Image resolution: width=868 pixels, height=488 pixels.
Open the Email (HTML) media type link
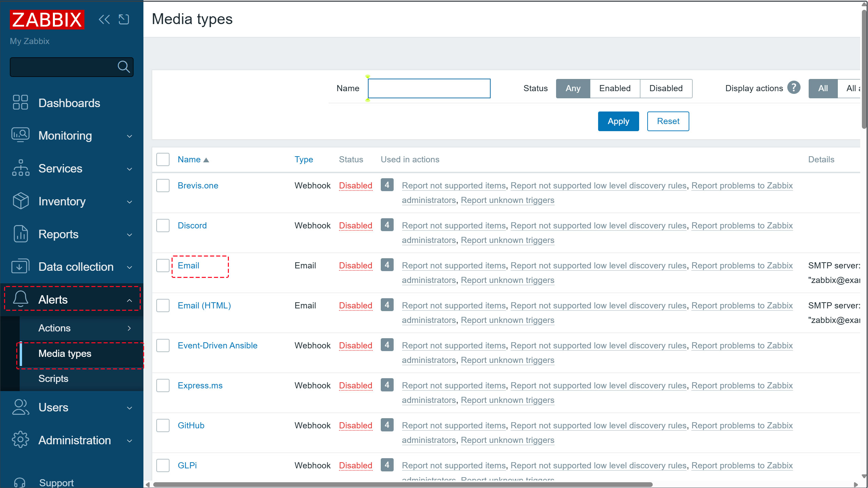(x=204, y=306)
